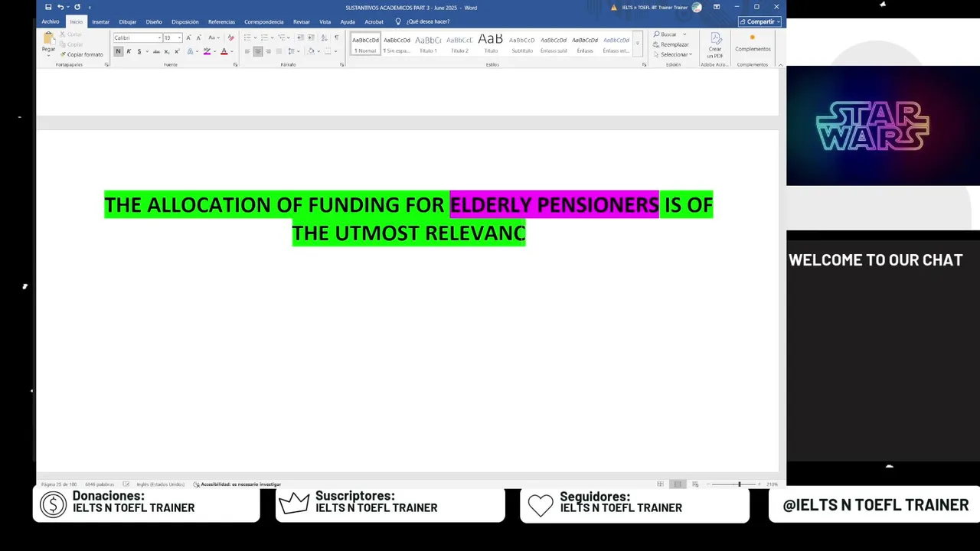Click the Buscar button
The image size is (980, 551).
point(665,34)
